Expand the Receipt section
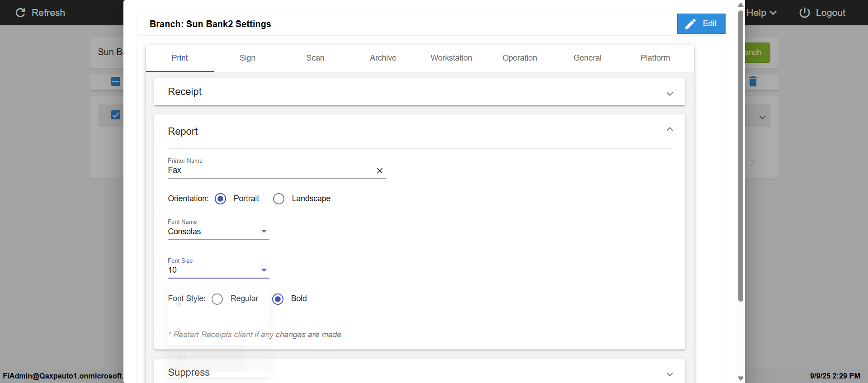The image size is (868, 383). click(670, 94)
